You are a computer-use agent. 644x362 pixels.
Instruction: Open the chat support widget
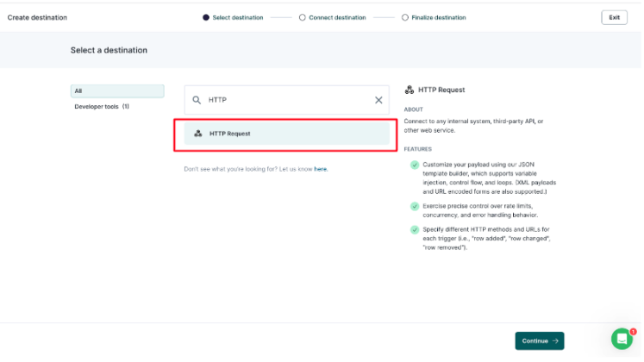tap(621, 340)
